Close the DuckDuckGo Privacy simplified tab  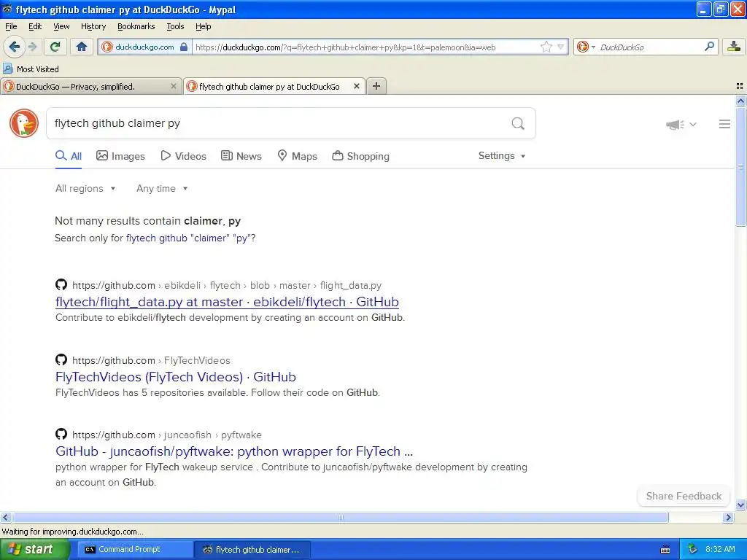[174, 86]
